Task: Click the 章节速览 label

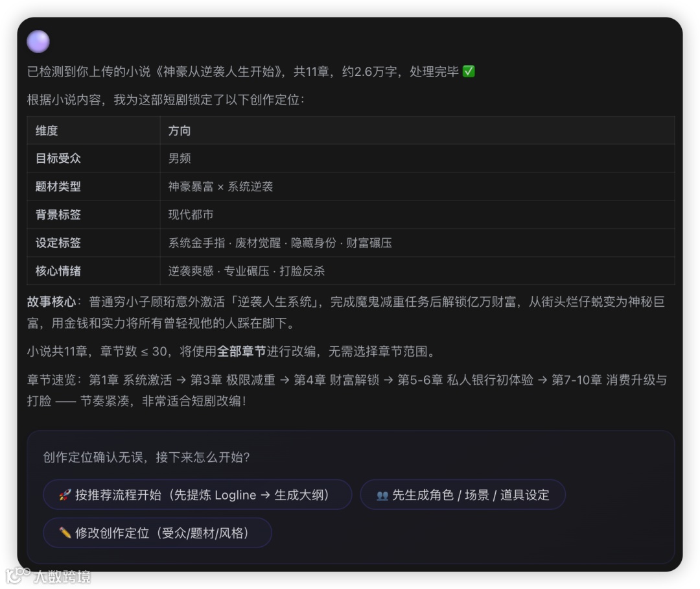Action: (51, 380)
